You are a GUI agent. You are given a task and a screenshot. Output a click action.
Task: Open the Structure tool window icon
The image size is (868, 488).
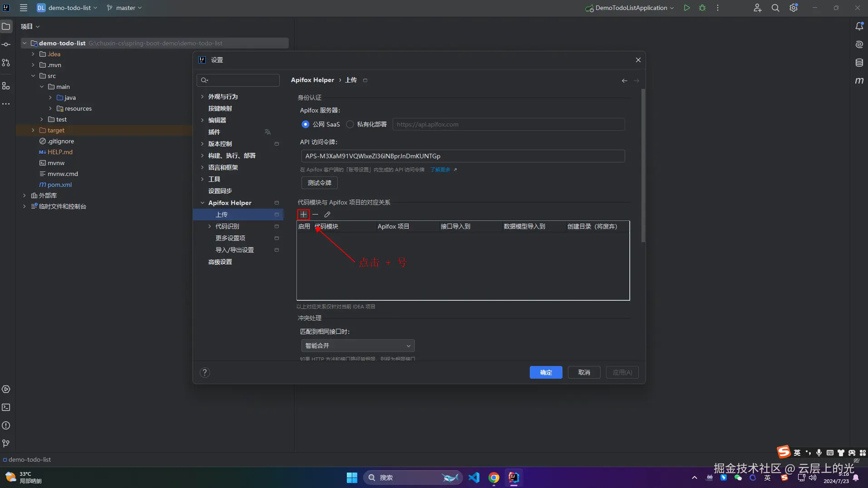pyautogui.click(x=6, y=86)
